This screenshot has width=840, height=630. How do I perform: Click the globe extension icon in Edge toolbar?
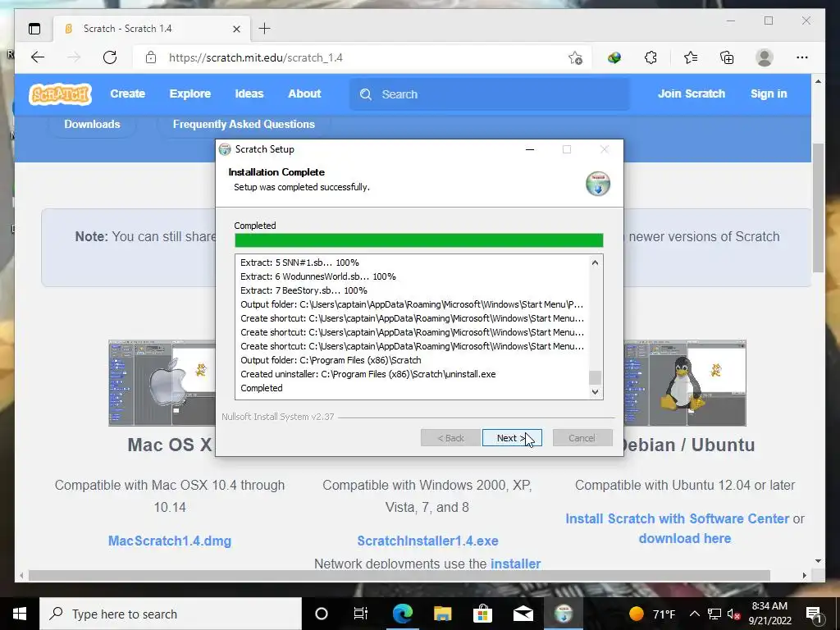(614, 57)
